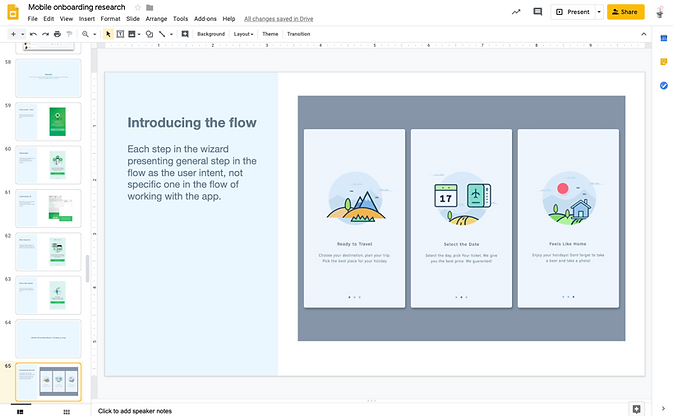The image size is (673, 416).
Task: Print the presentation
Action: (x=57, y=34)
